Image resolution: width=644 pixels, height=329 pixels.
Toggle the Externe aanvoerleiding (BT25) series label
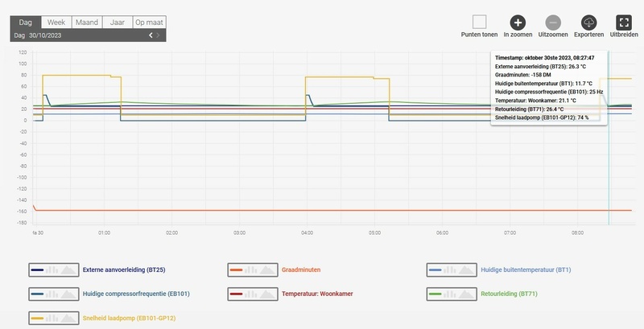(124, 270)
